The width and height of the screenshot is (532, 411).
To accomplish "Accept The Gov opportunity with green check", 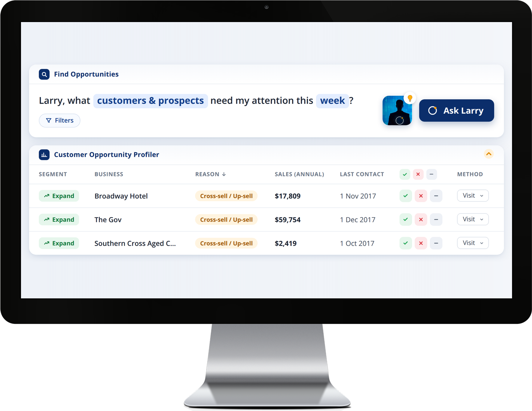I will 406,219.
